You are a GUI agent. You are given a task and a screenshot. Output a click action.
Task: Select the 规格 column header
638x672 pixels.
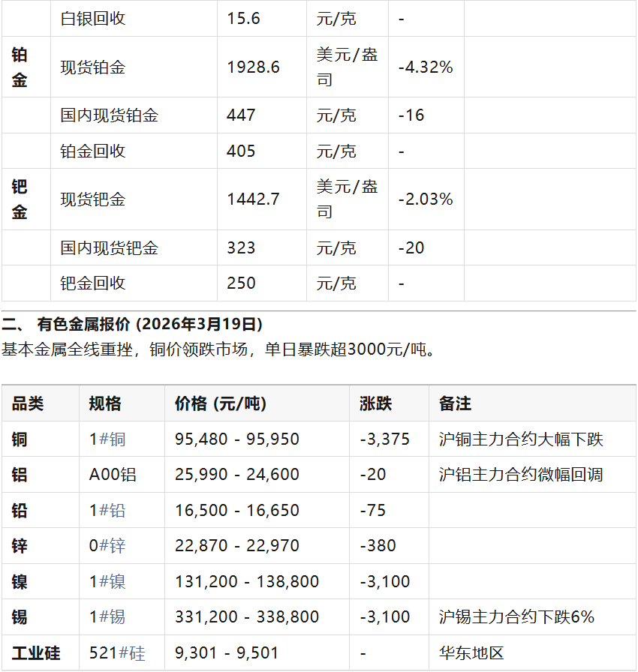pos(104,403)
